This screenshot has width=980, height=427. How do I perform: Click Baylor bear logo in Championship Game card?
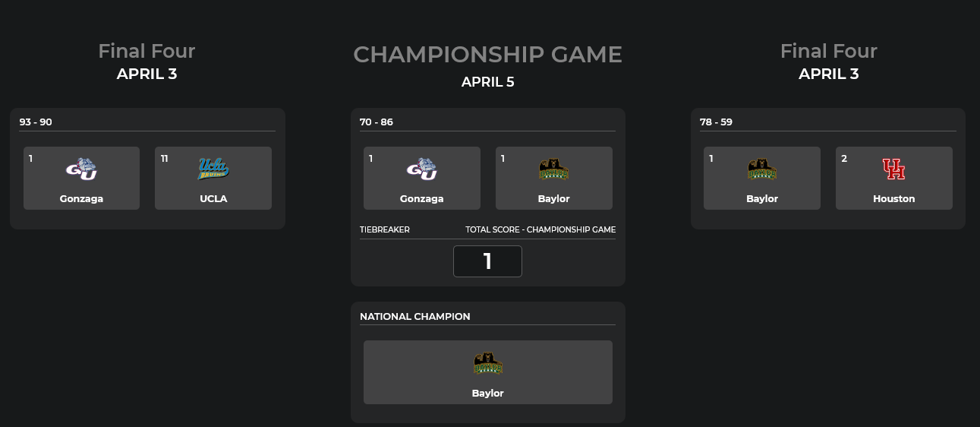pos(553,169)
